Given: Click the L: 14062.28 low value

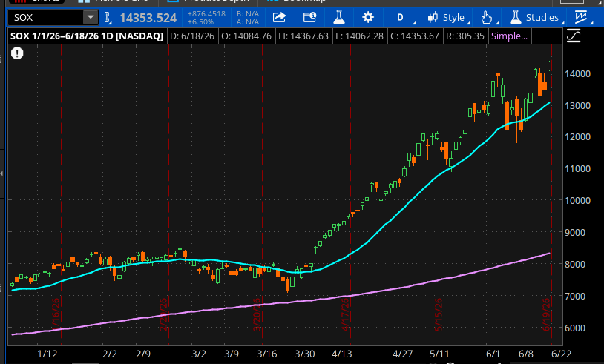Looking at the screenshot, I should [x=359, y=36].
